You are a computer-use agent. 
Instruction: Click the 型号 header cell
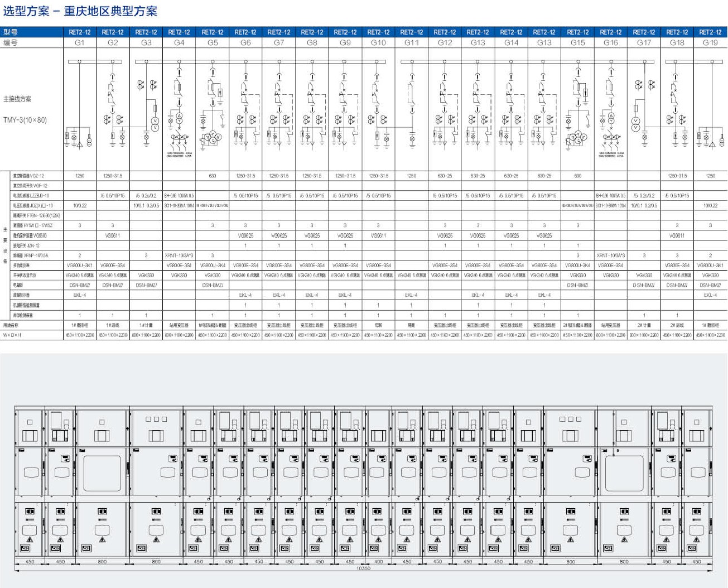click(x=11, y=32)
